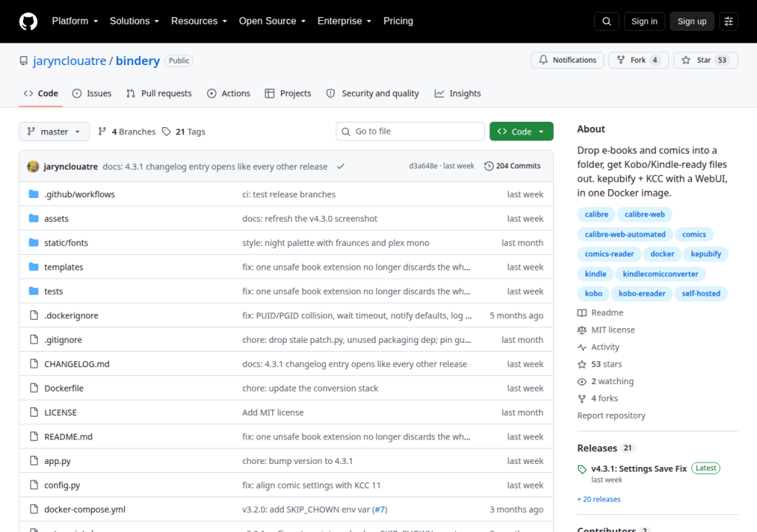This screenshot has height=532, width=757.
Task: Click the tests folder icon
Action: 33,291
